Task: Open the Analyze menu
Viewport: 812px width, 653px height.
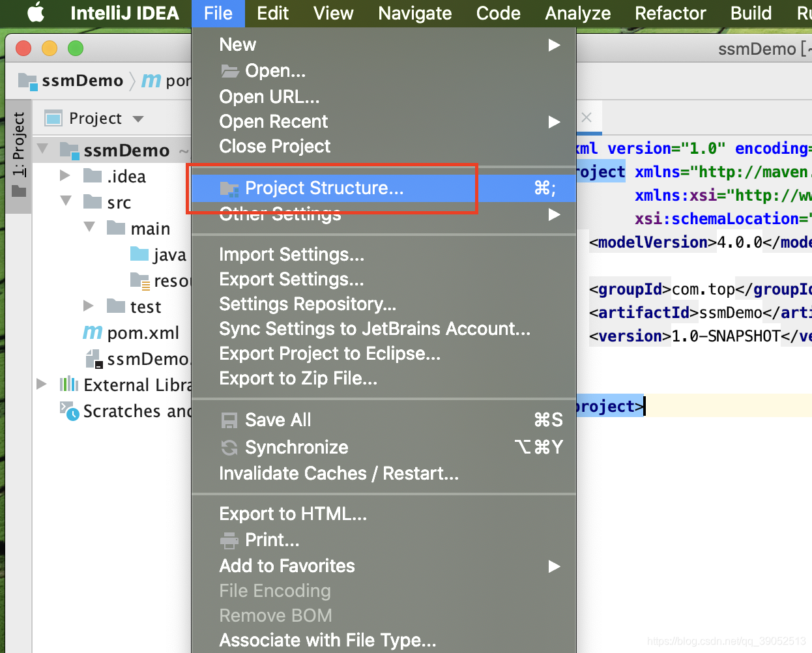Action: (577, 13)
